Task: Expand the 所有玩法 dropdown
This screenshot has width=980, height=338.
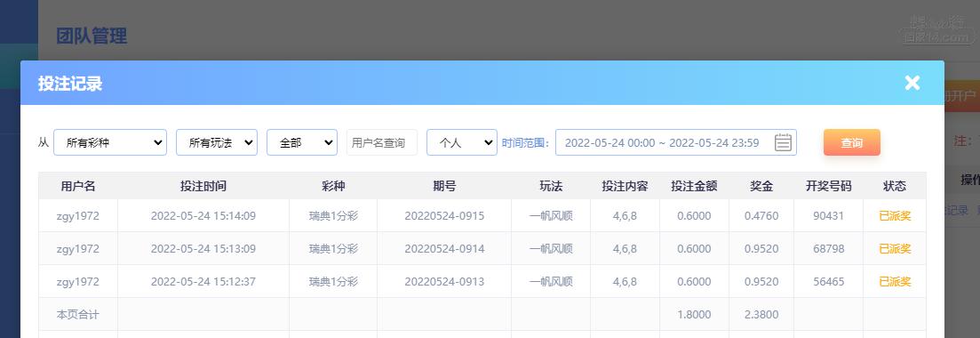Action: [216, 142]
